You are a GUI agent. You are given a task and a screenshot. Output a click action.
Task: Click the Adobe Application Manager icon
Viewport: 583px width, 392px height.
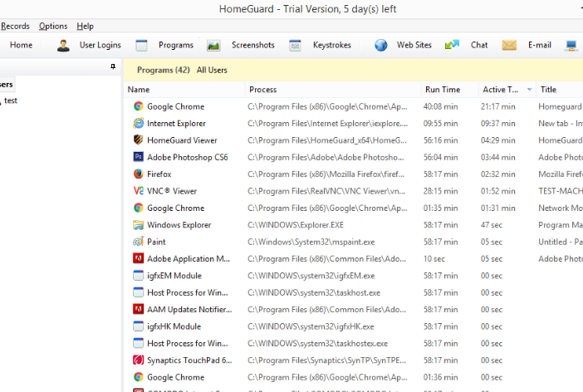(139, 258)
